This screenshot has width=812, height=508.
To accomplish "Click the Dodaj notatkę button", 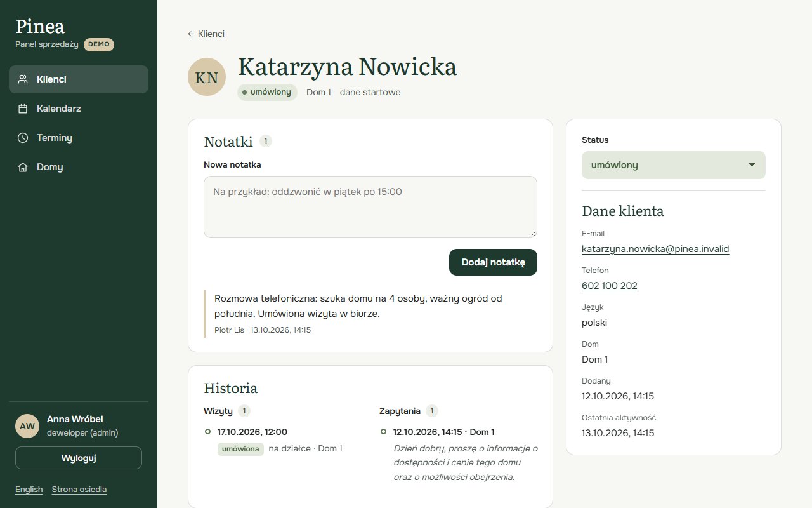I will (x=493, y=262).
